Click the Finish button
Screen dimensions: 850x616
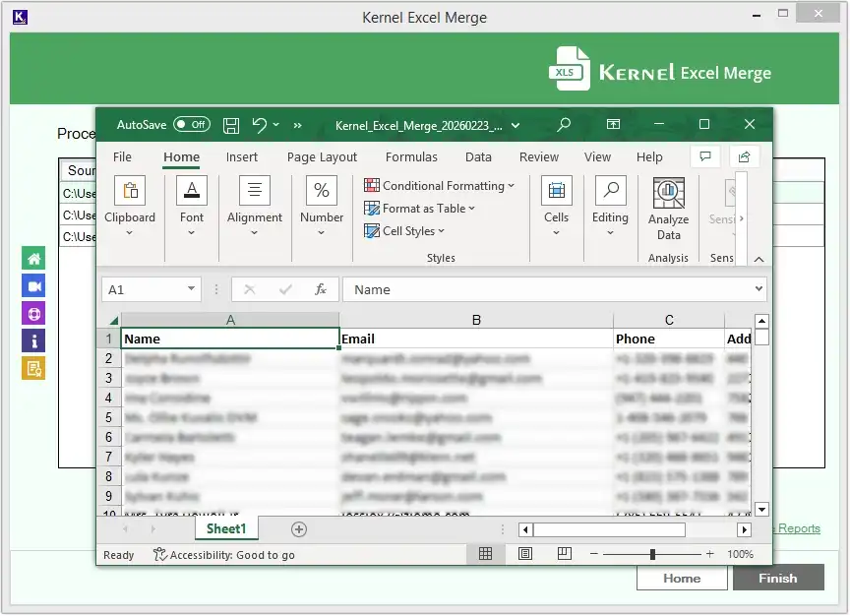point(778,578)
